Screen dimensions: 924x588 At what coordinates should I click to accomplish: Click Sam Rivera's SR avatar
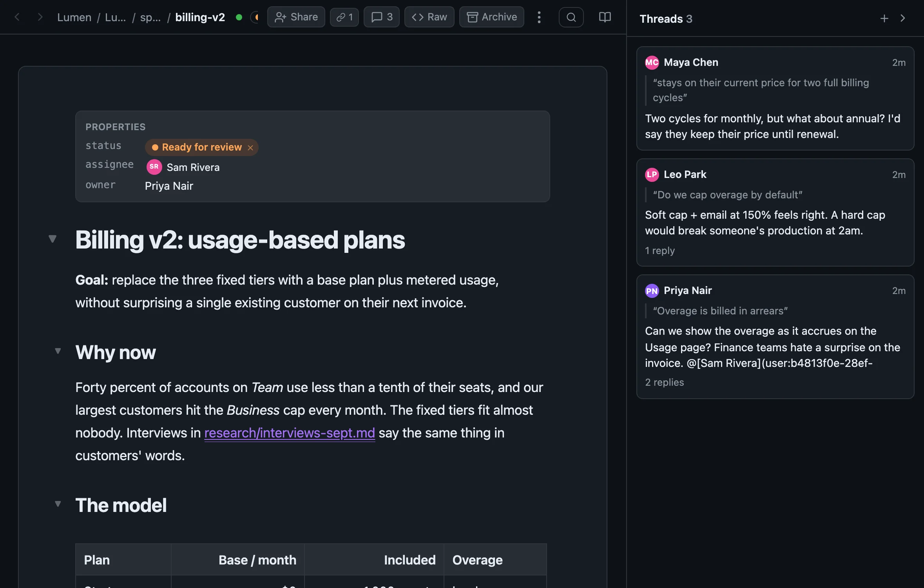pos(154,167)
